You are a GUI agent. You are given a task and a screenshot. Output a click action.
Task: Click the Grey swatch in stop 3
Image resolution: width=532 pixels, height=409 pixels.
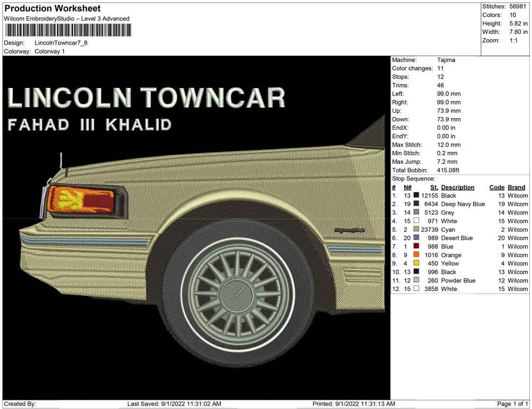coord(416,212)
